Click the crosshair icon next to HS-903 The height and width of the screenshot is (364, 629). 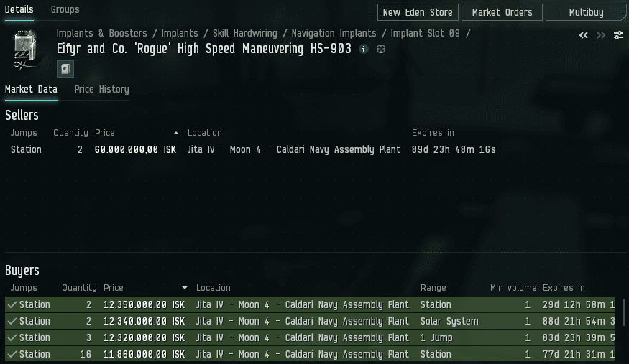(381, 49)
